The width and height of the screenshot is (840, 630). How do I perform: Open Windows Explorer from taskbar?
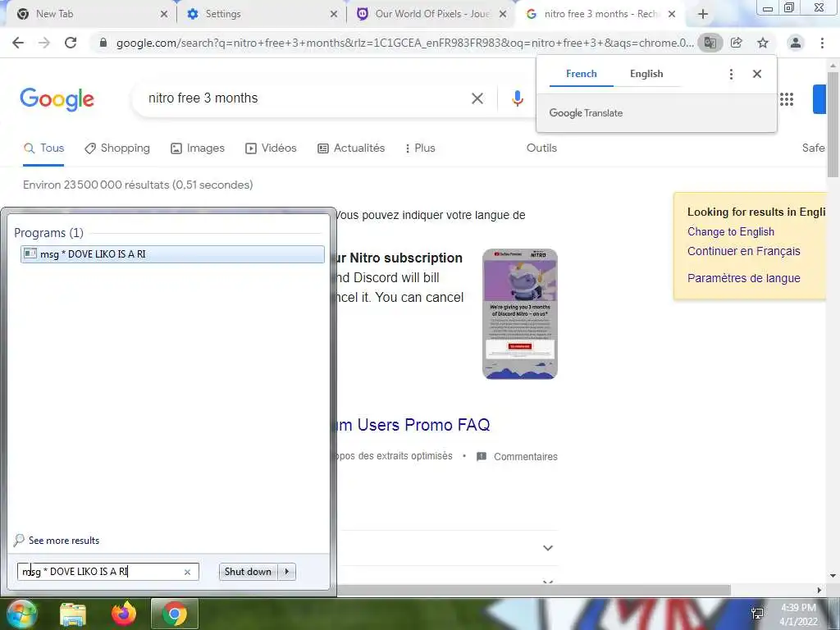(73, 614)
